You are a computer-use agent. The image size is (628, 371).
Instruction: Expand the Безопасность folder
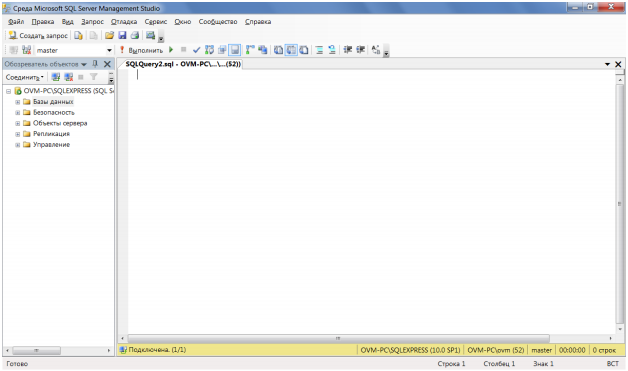pos(18,113)
